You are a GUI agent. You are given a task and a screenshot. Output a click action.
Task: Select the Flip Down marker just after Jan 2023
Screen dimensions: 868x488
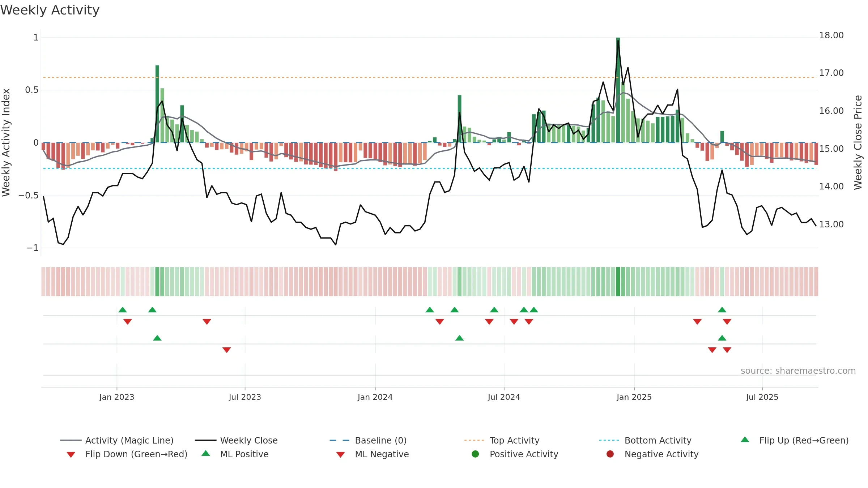(128, 322)
